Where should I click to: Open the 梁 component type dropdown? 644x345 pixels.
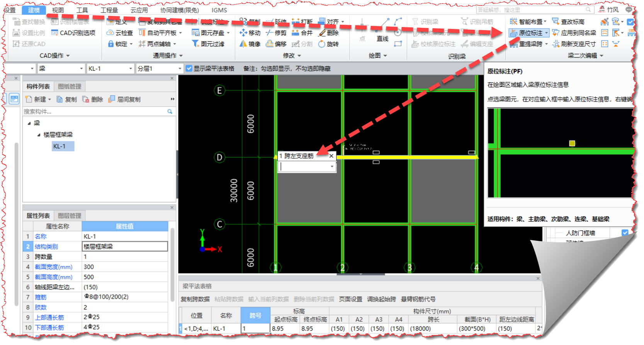(81, 69)
